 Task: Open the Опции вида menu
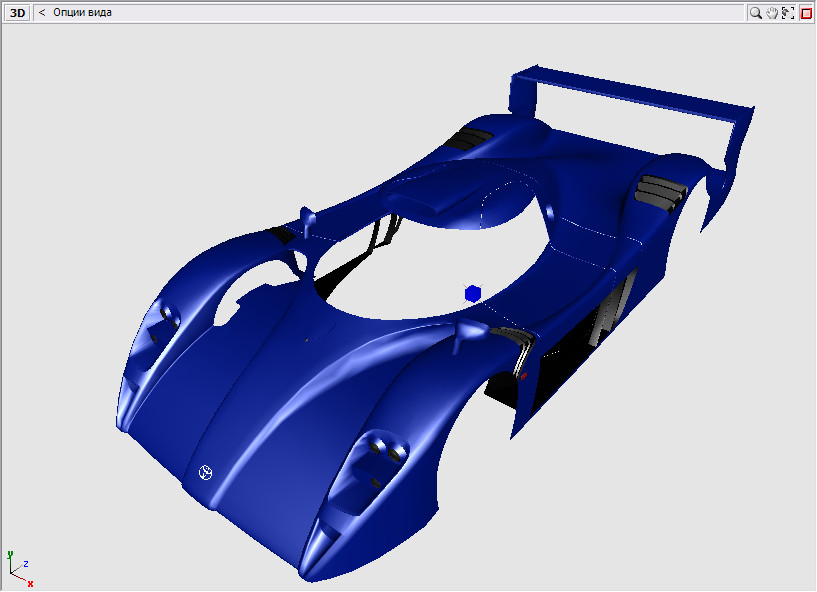[82, 13]
